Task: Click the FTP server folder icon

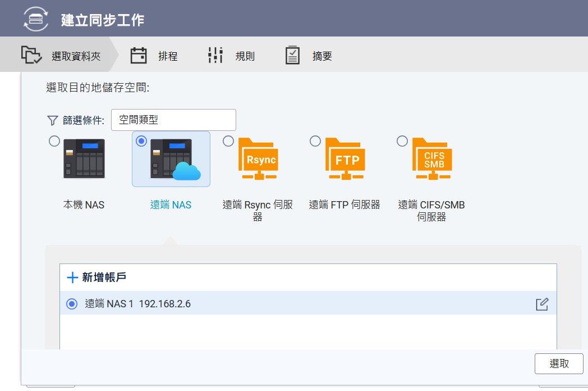Action: point(345,159)
